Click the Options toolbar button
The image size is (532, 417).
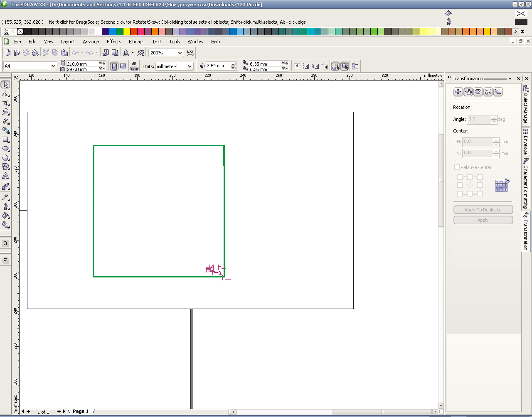coord(355,66)
